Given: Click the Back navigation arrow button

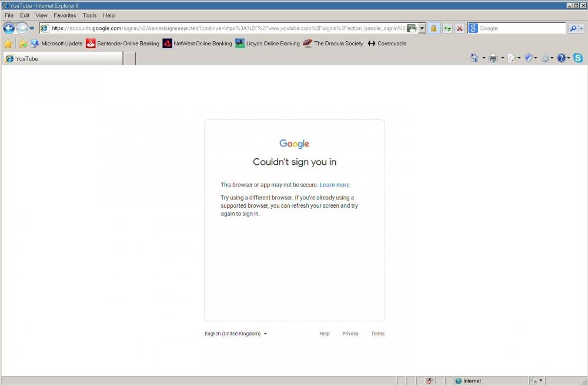Looking at the screenshot, I should pos(9,28).
